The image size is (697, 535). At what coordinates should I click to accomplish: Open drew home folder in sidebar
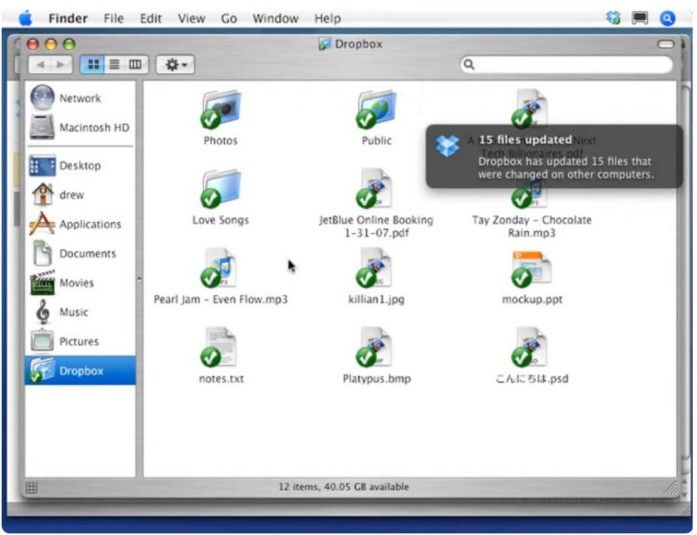(x=80, y=195)
